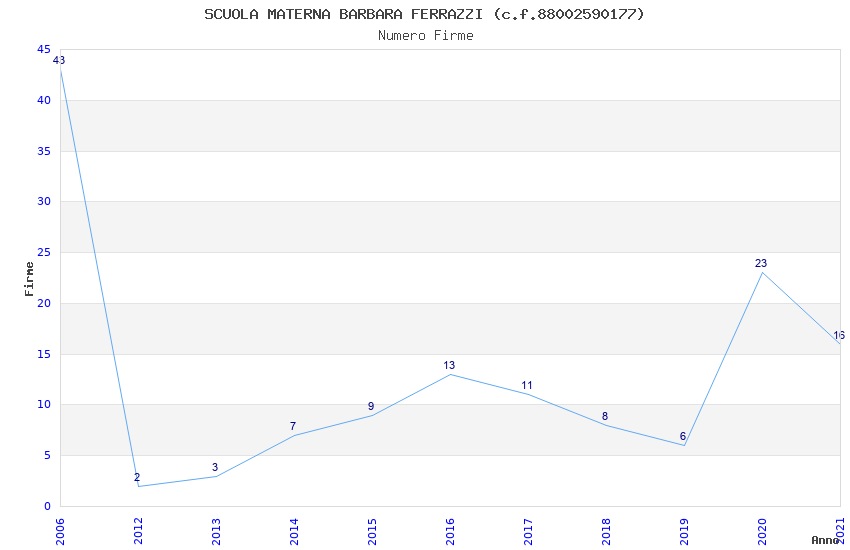The height and width of the screenshot is (550, 850).
Task: Click the horizontal axis title Anno
Action: coord(825,540)
